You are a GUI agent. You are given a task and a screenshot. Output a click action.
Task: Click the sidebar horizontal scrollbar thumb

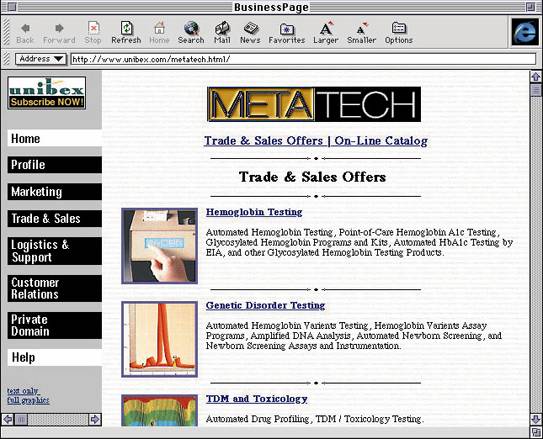coord(21,419)
